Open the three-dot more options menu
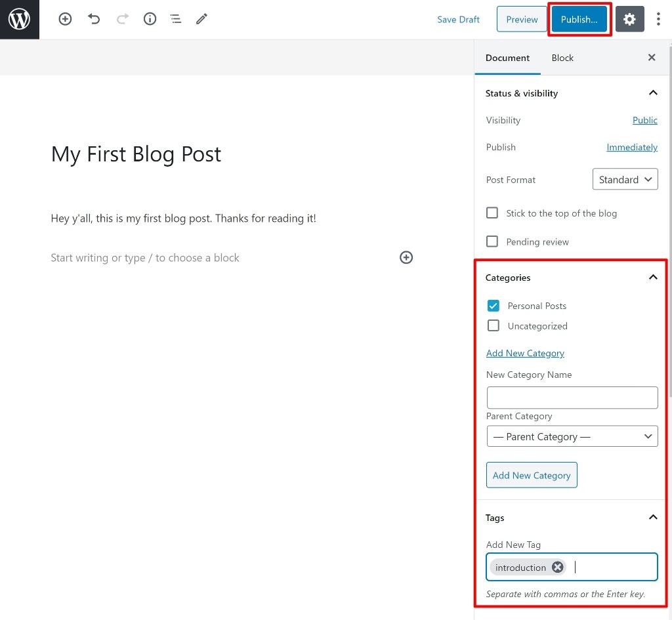Image resolution: width=672 pixels, height=620 pixels. (658, 19)
